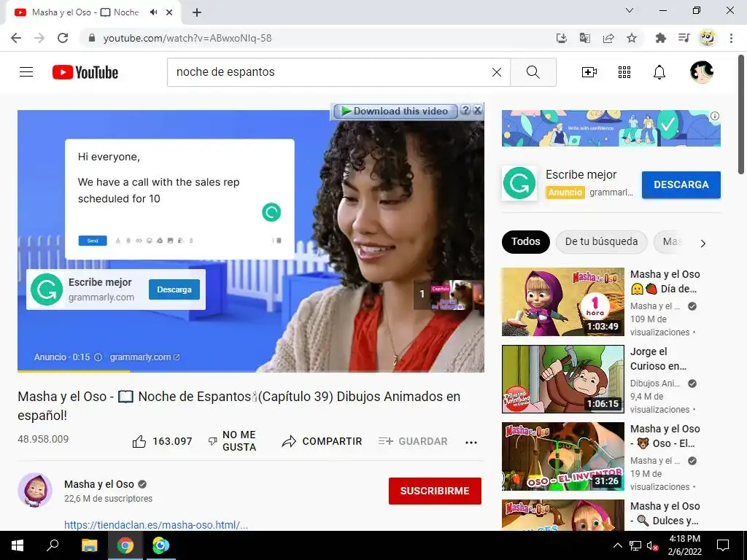The width and height of the screenshot is (747, 560).
Task: Click the install app icon in address bar
Action: 562,38
